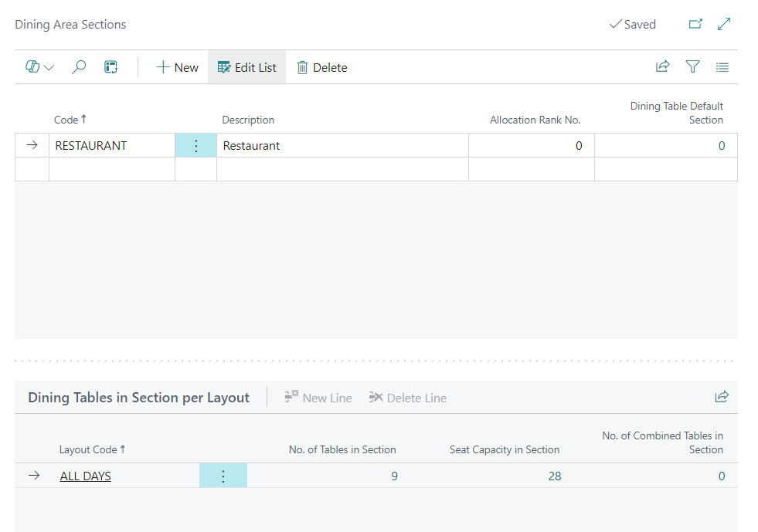Select the RESTAURANT code cell
Viewport: 758px width, 532px height.
coord(111,145)
